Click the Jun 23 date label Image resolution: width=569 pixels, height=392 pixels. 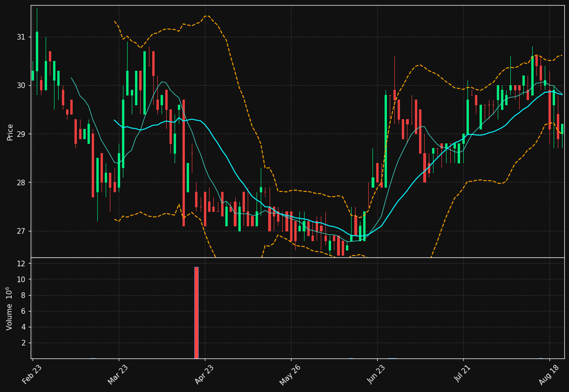pos(377,374)
